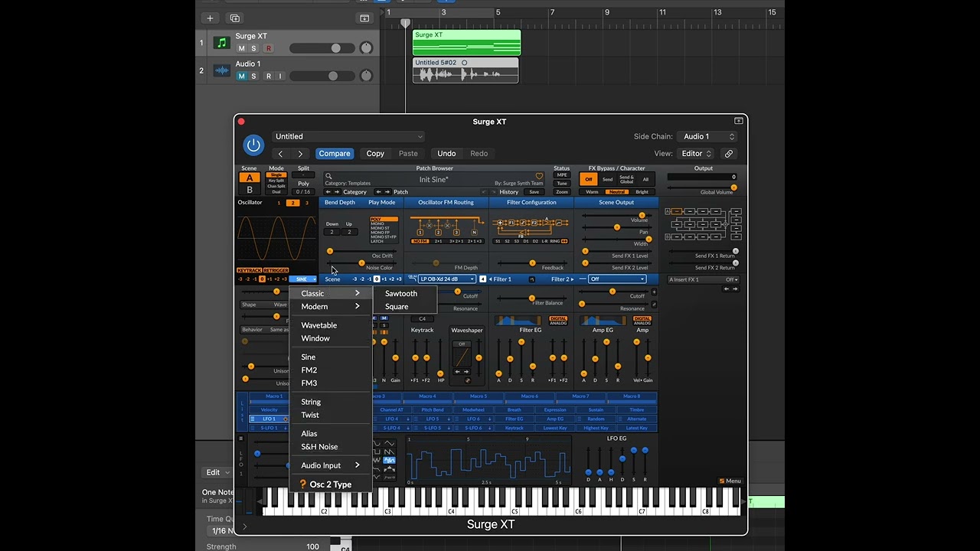
Task: Select the sample-and-hold LFO waveform icon
Action: [x=390, y=460]
